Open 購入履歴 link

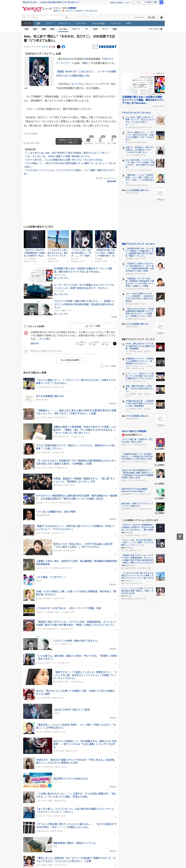pyautogui.click(x=152, y=17)
